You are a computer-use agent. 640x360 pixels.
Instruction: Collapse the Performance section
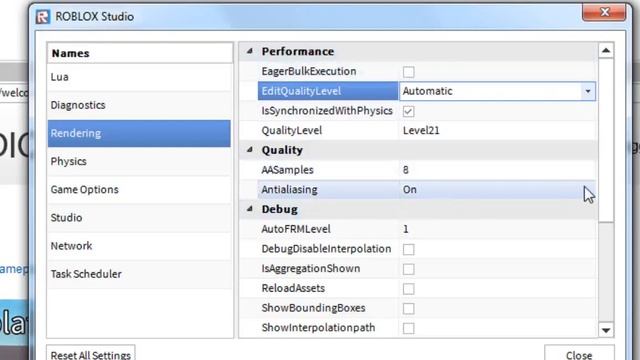[x=249, y=51]
